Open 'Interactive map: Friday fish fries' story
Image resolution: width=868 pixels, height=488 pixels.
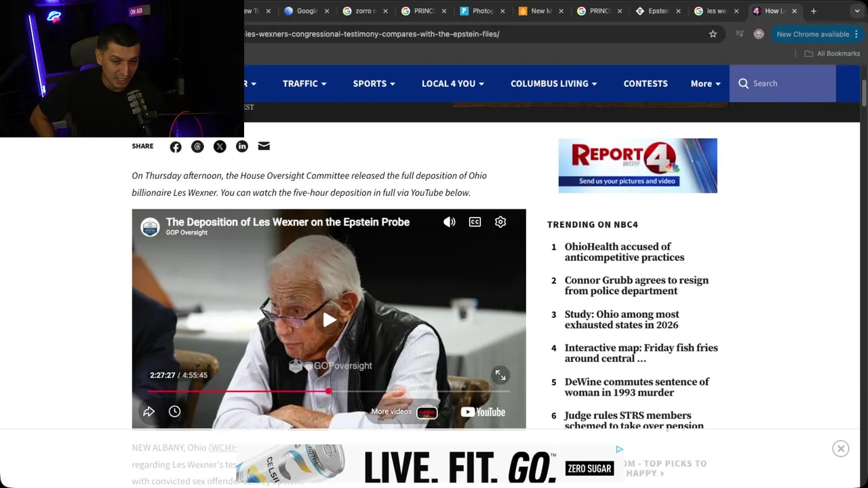642,353
